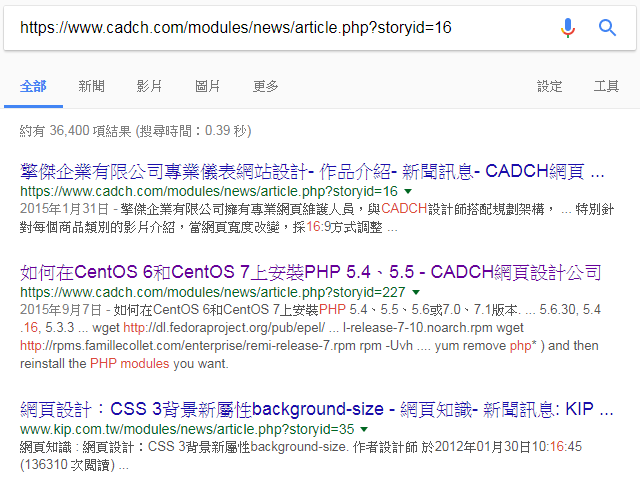640x480 pixels.
Task: Click the microphone voice search icon
Action: pos(568,28)
